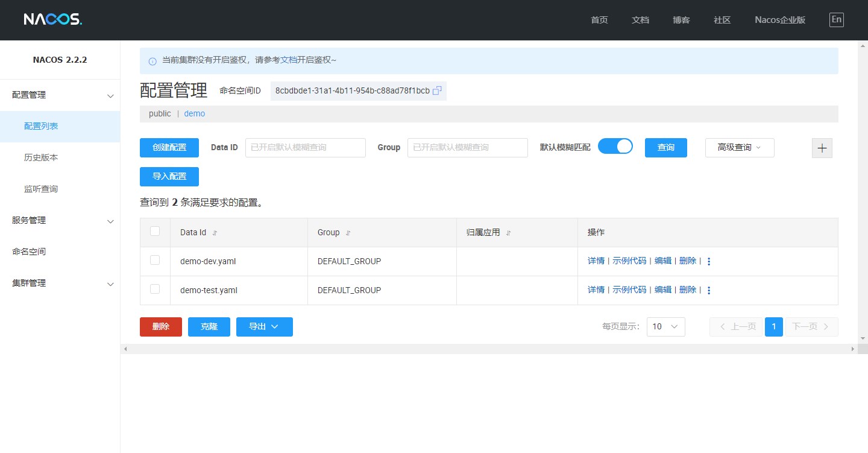The width and height of the screenshot is (868, 453).
Task: Click pagination page 1 button
Action: click(x=774, y=327)
